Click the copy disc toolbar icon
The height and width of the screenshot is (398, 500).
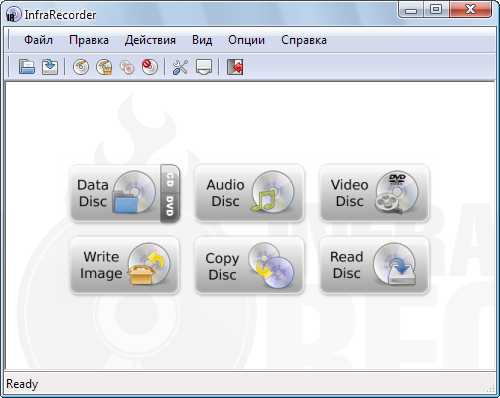coord(127,67)
